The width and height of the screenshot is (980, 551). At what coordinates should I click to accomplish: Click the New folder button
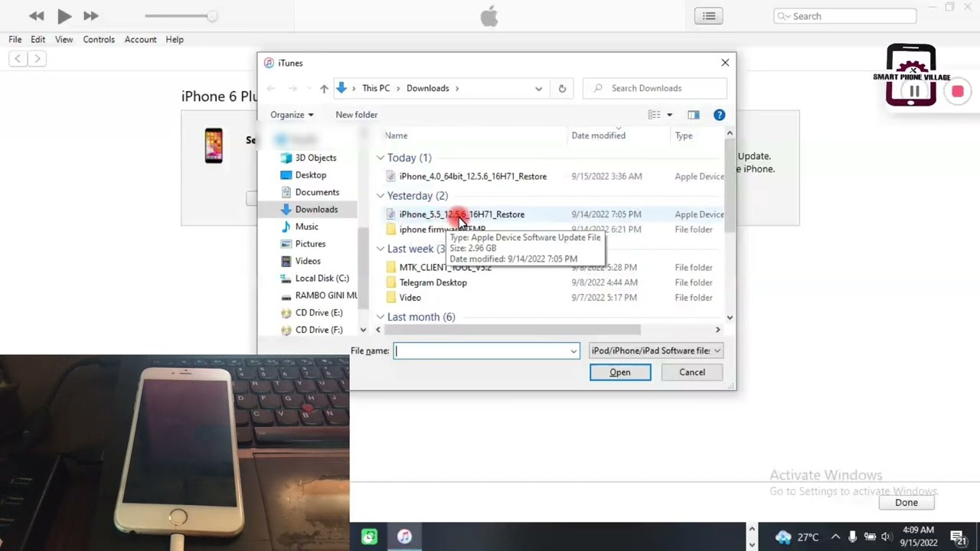click(x=356, y=115)
